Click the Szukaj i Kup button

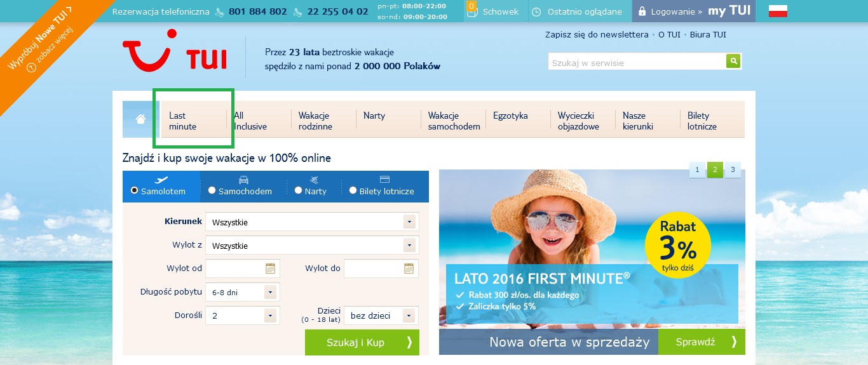[362, 342]
